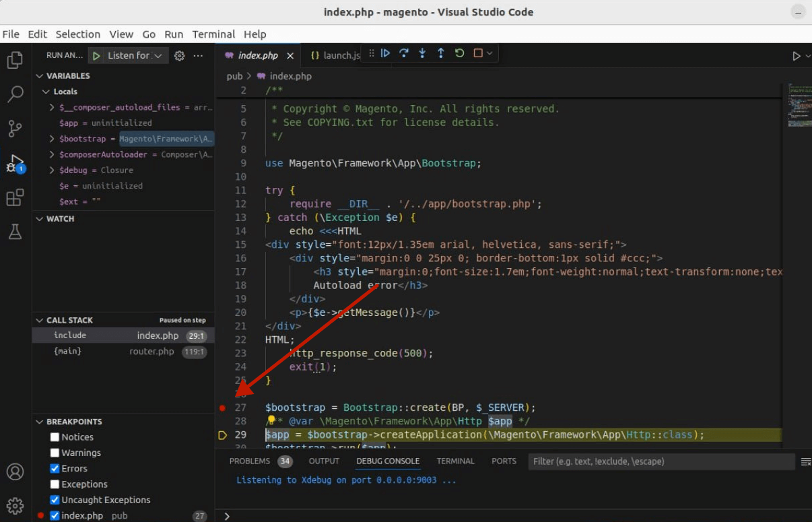Collapse the Locals scope
812x522 pixels.
click(x=46, y=92)
